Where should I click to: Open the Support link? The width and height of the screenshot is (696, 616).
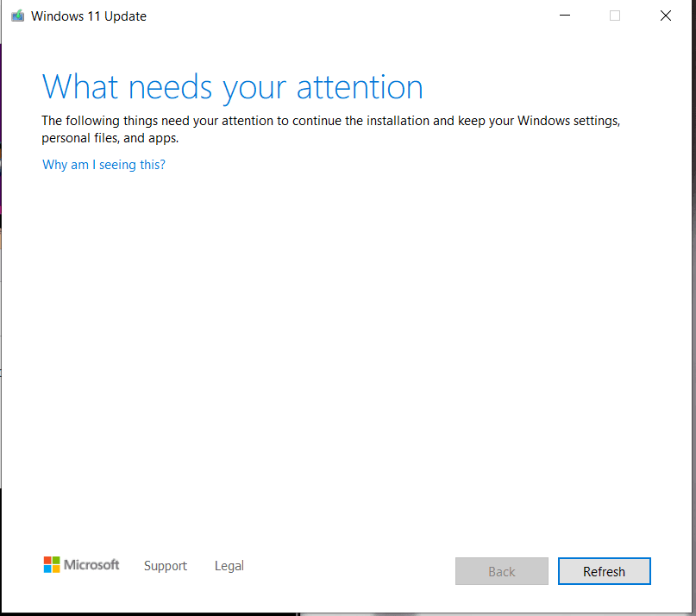pyautogui.click(x=166, y=566)
